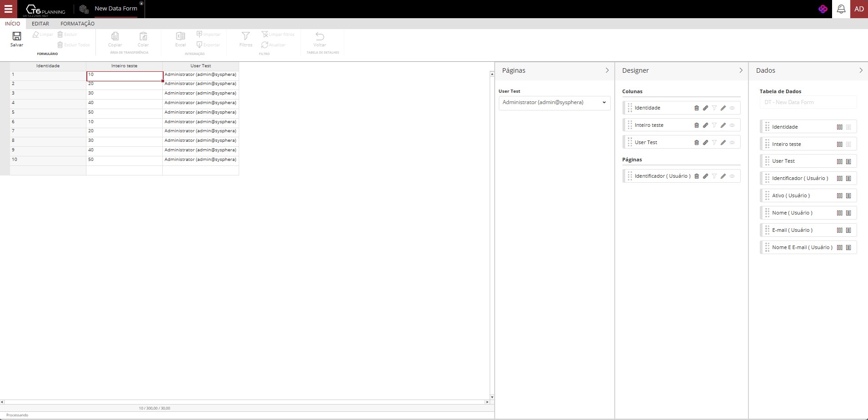Switch to the EDITAR ribbon tab

[x=40, y=24]
